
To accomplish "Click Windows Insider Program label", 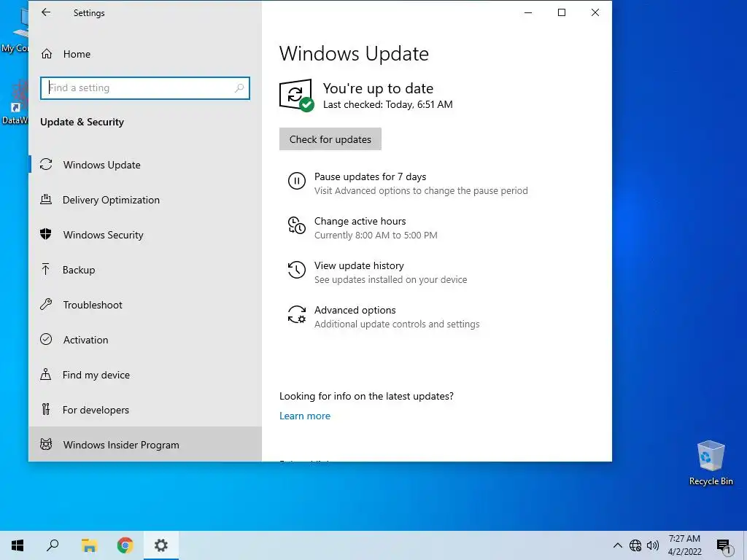I will point(121,445).
